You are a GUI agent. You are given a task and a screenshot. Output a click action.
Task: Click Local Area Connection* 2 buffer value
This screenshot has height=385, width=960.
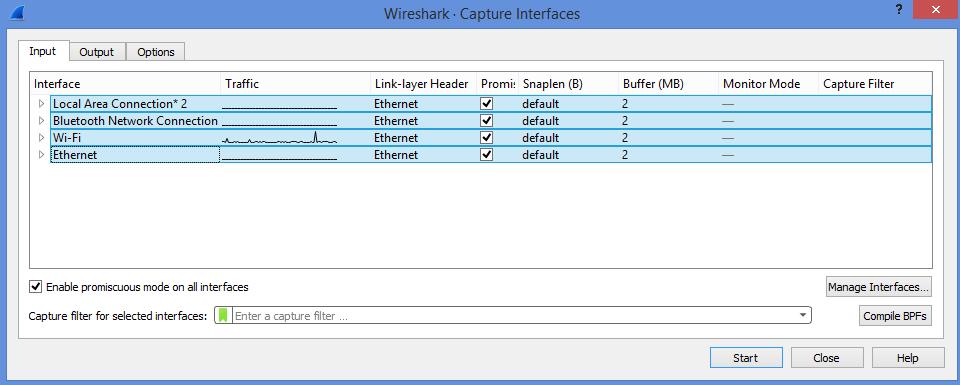(x=625, y=103)
